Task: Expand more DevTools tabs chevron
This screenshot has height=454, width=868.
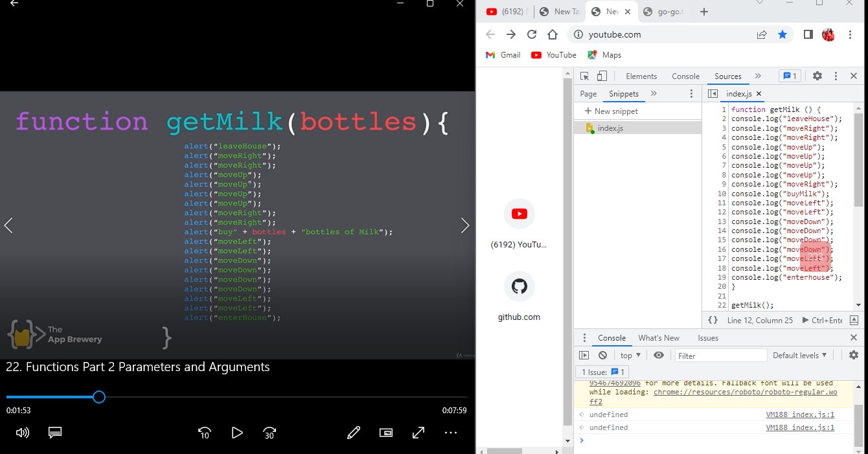Action: pos(758,76)
